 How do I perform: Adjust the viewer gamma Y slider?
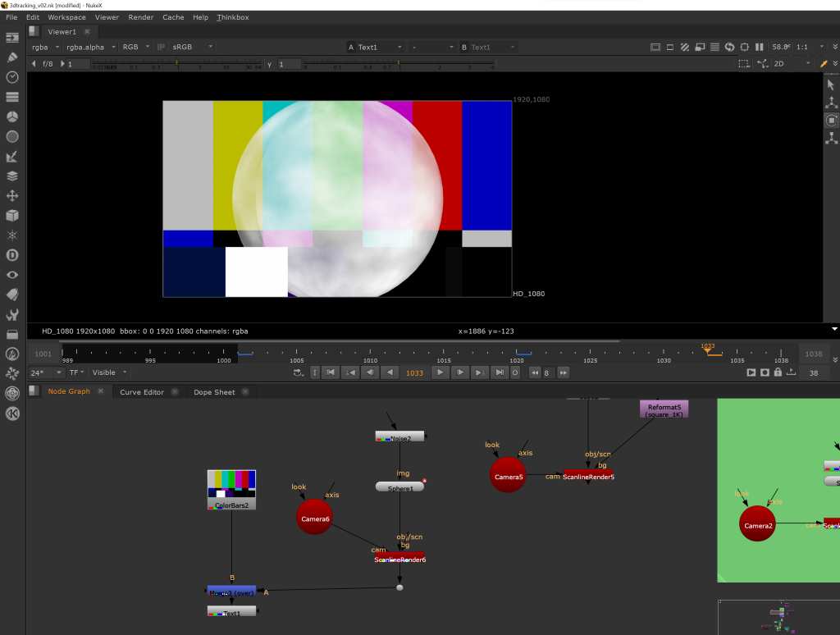(399, 64)
